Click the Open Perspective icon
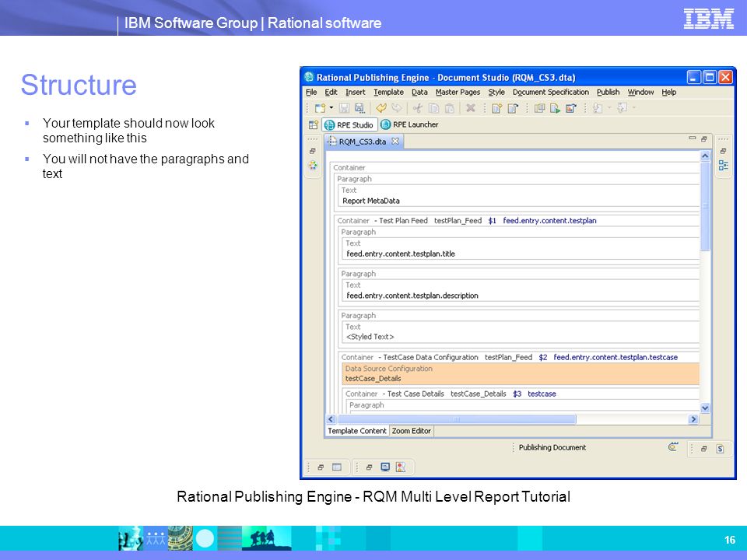747x560 pixels. tap(313, 124)
